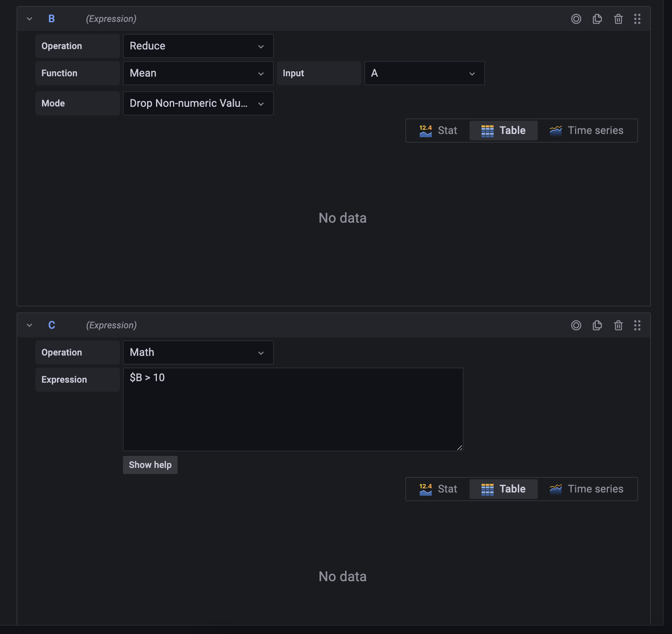Delete expression C with the trash icon
Screen dimensions: 672x634
pos(618,325)
